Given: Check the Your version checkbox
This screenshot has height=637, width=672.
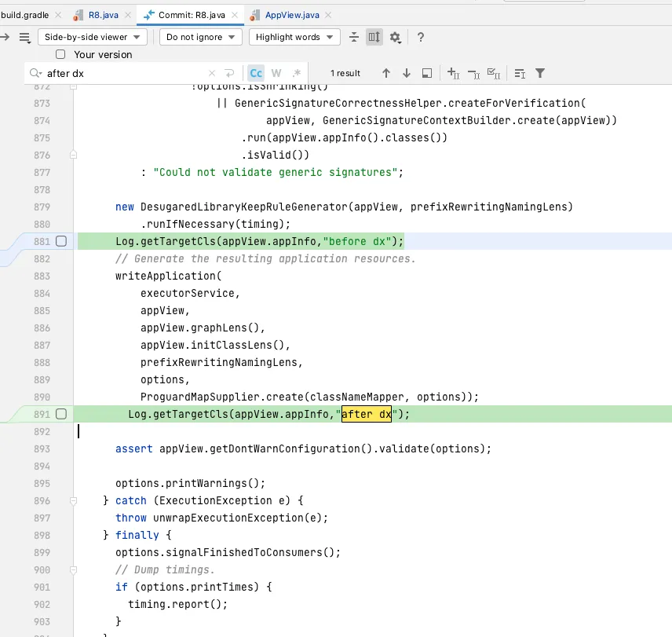Looking at the screenshot, I should coord(60,54).
